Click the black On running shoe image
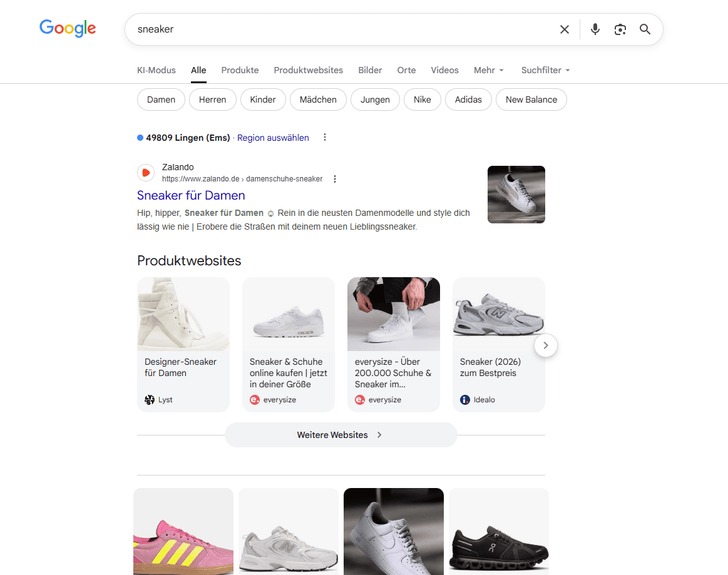This screenshot has width=728, height=575. tap(499, 531)
